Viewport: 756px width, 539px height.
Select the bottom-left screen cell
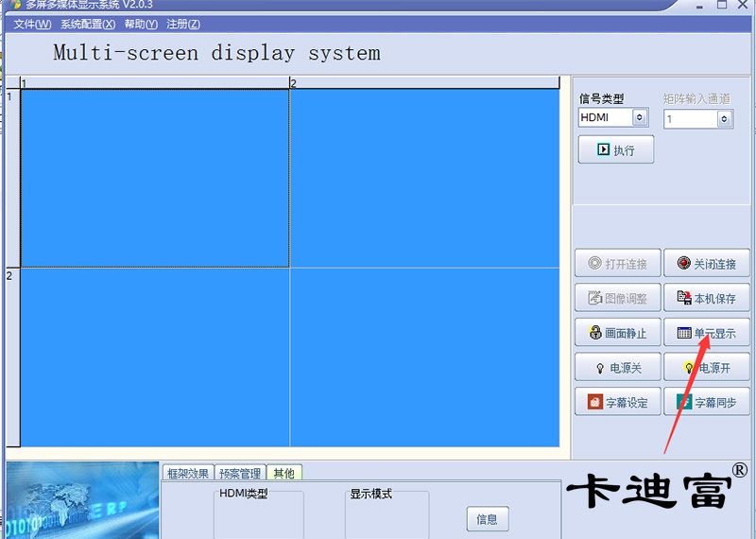(155, 356)
